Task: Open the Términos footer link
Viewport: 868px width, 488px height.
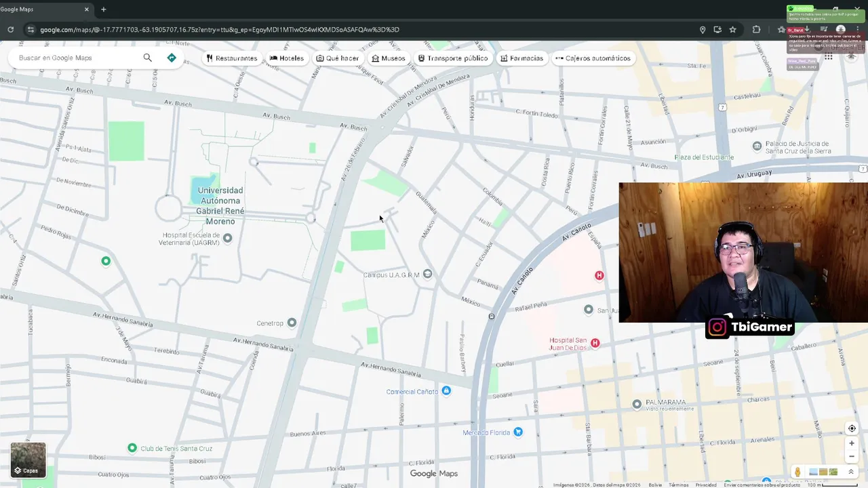Action: (678, 485)
